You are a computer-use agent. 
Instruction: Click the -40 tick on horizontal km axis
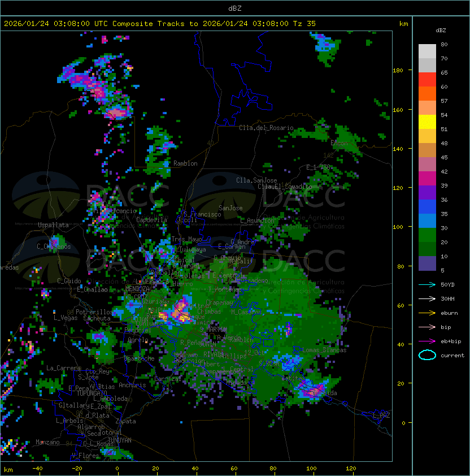pyautogui.click(x=37, y=469)
